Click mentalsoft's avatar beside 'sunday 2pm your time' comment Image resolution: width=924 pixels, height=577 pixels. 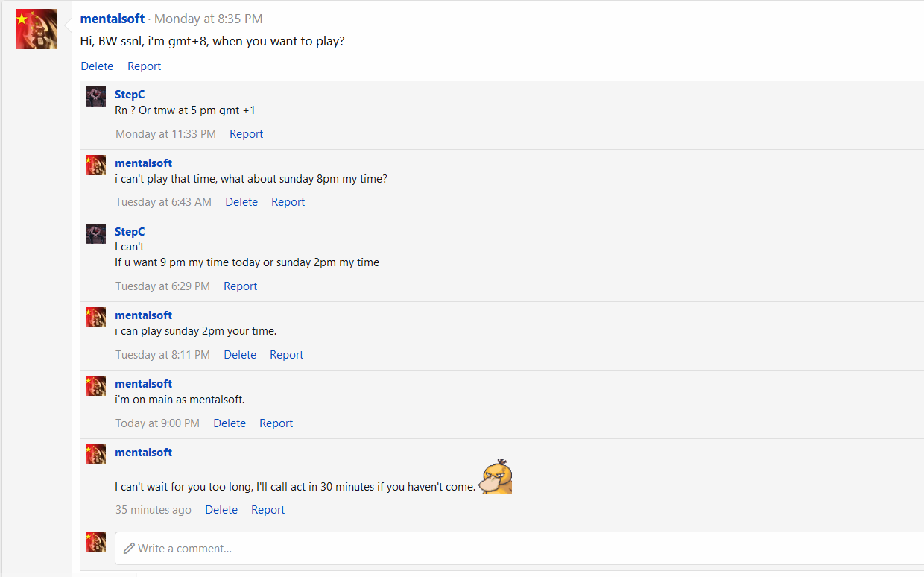(x=95, y=317)
